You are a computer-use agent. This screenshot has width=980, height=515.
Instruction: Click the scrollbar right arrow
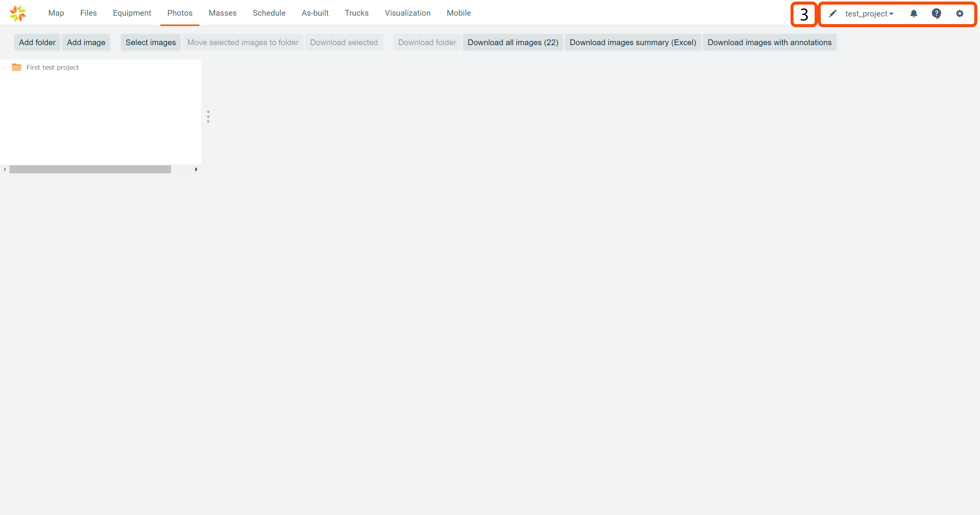tap(196, 169)
